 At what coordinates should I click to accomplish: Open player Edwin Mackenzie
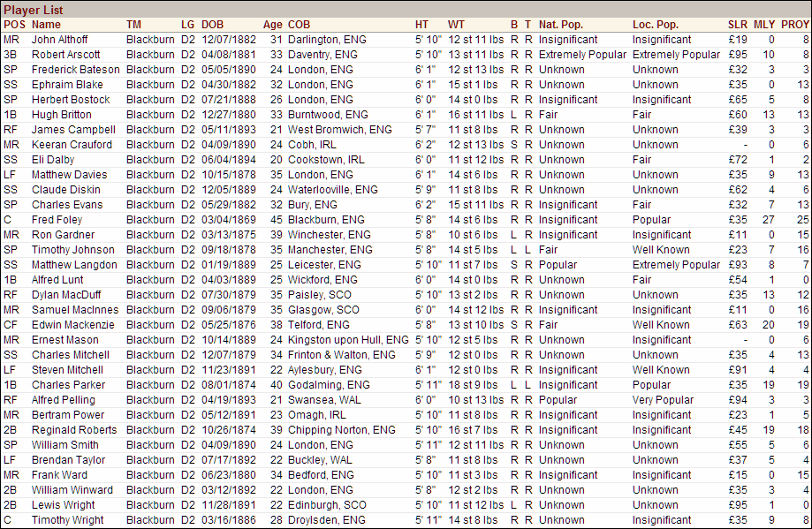click(73, 324)
